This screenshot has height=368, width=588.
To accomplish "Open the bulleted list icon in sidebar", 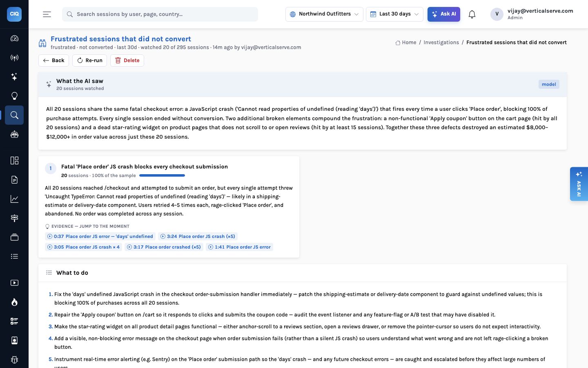I will (x=14, y=256).
